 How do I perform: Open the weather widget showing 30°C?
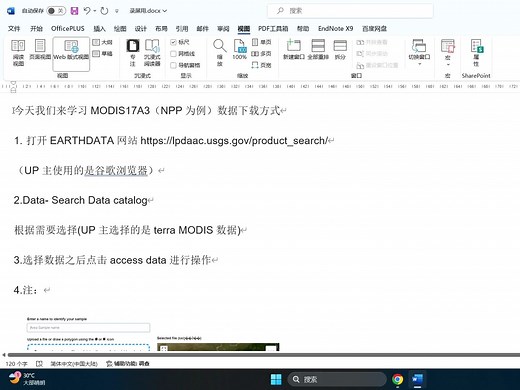click(27, 379)
